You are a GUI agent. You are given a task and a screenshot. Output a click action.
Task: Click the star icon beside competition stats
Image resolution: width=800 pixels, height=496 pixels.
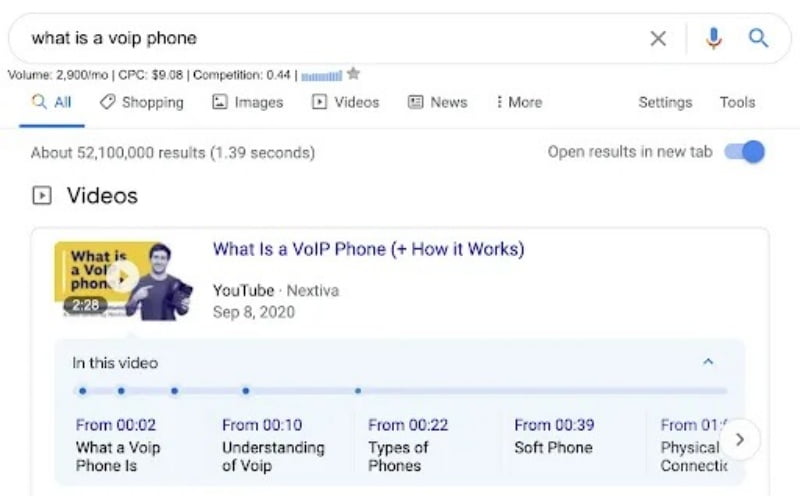(353, 74)
